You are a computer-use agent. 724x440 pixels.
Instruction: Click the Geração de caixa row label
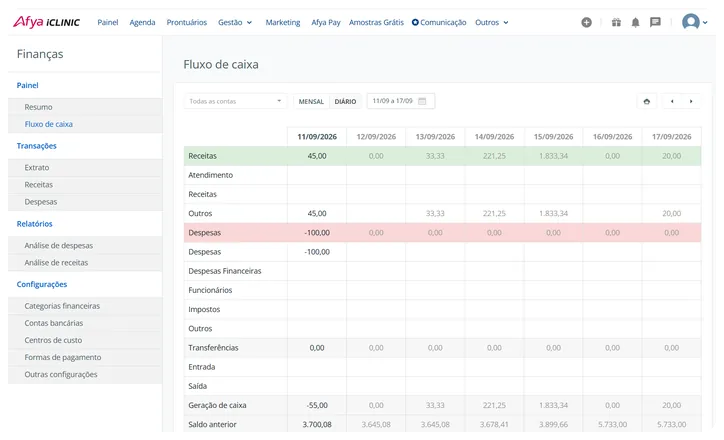click(217, 405)
